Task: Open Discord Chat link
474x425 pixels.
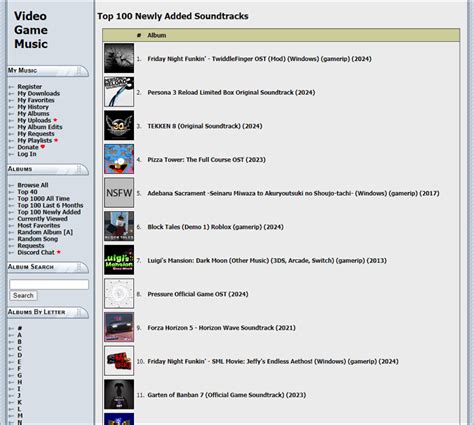Action: pos(36,252)
